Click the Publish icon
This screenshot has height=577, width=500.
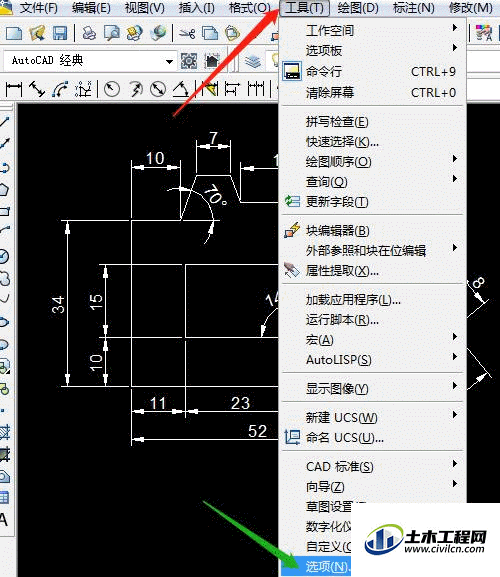click(135, 33)
